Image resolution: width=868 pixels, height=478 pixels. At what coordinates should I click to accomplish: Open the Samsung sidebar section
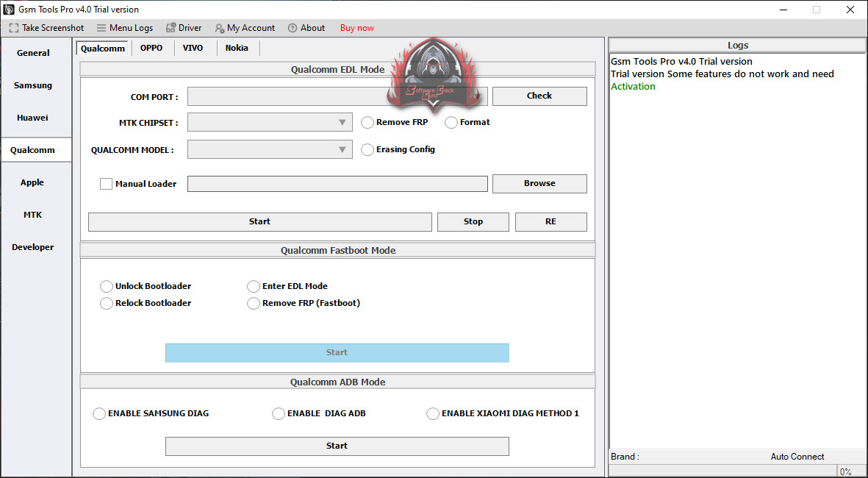[x=33, y=85]
